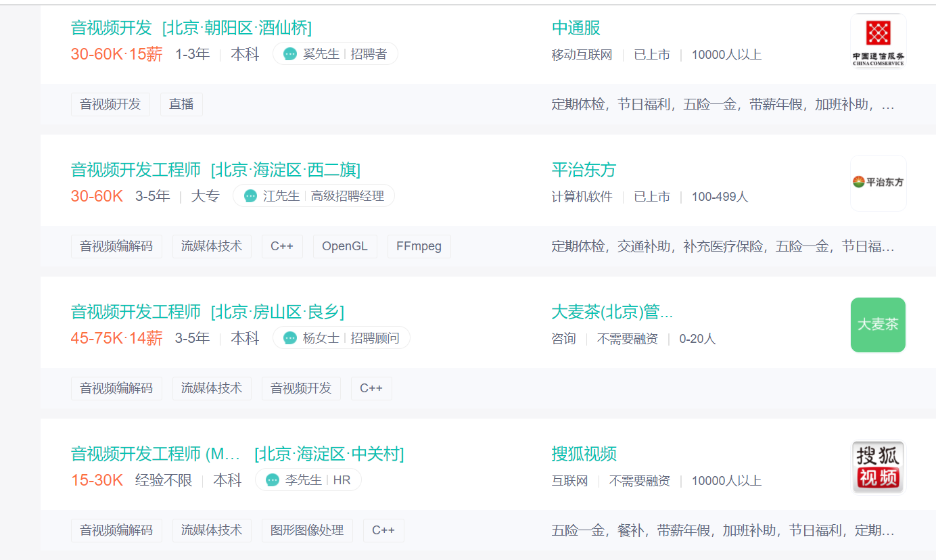Click chat icon beside 李先生
The width and height of the screenshot is (936, 560).
pyautogui.click(x=273, y=480)
